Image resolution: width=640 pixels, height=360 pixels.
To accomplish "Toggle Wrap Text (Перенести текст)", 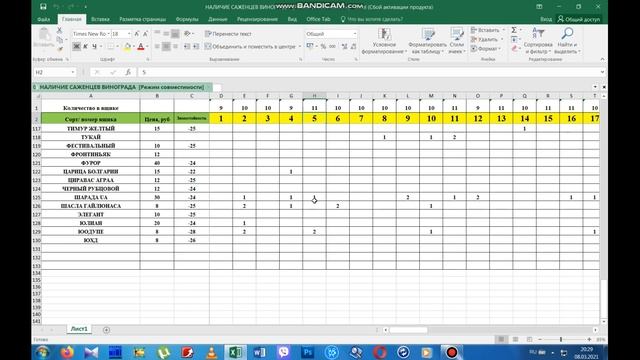I will 228,34.
